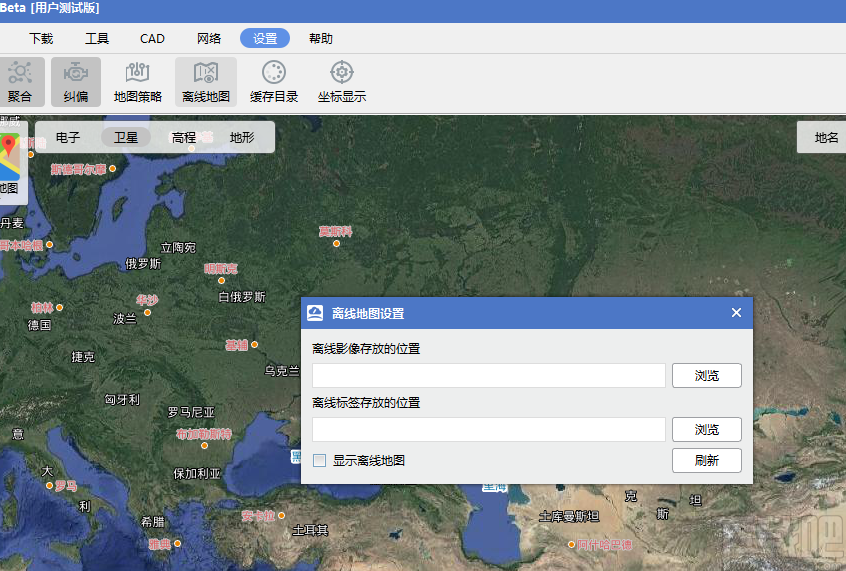Image resolution: width=846 pixels, height=571 pixels.
Task: Click the 匈牙利 country label
Action: (122, 399)
